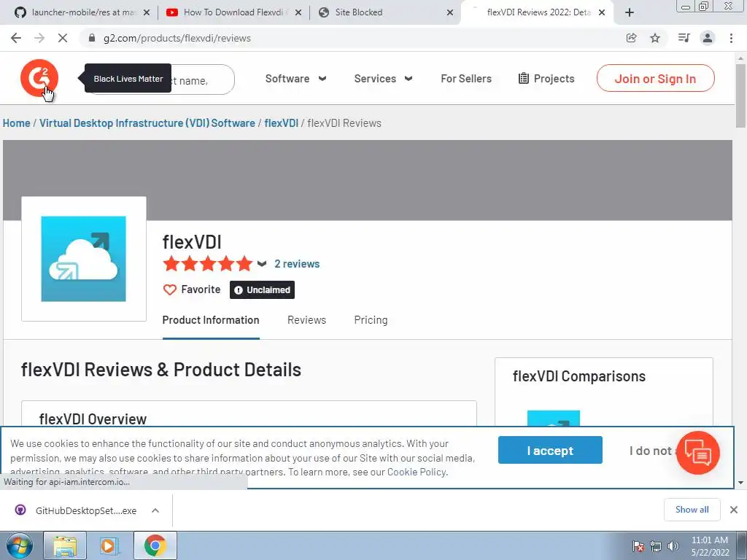Go to Home breadcrumb link
Image resolution: width=747 pixels, height=560 pixels.
[x=16, y=122]
